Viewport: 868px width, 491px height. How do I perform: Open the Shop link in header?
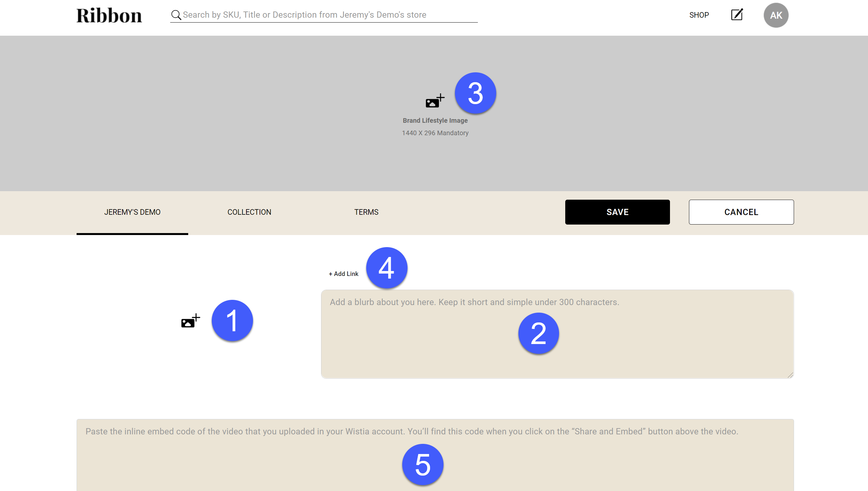699,15
